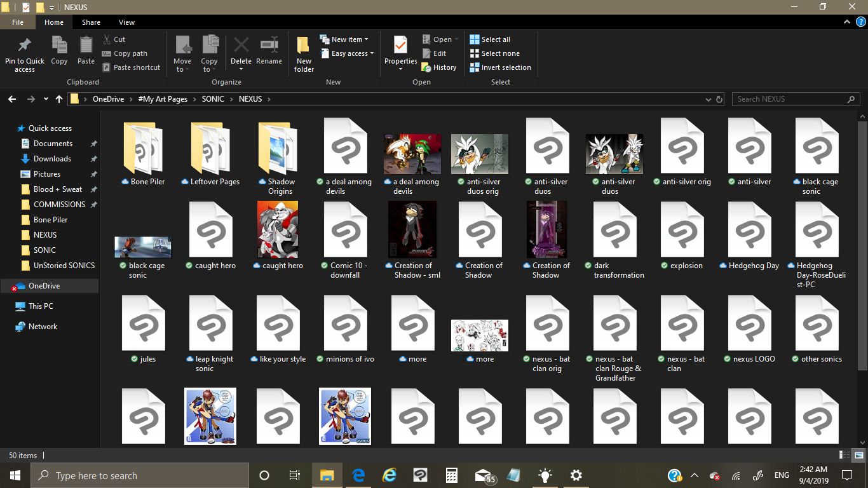Click Paste shortcut command
This screenshot has width=868, height=488.
click(131, 67)
